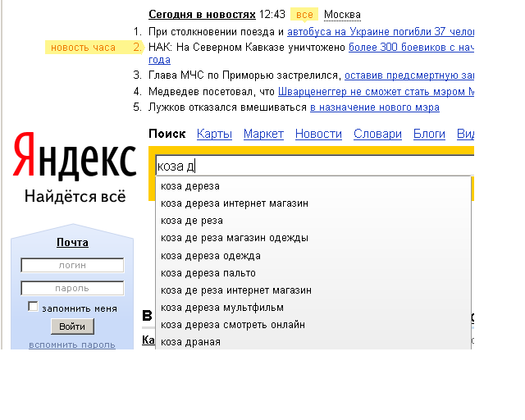Choose suggestion 'коза де реза интернет магазин'
525x420 pixels.
[313, 290]
